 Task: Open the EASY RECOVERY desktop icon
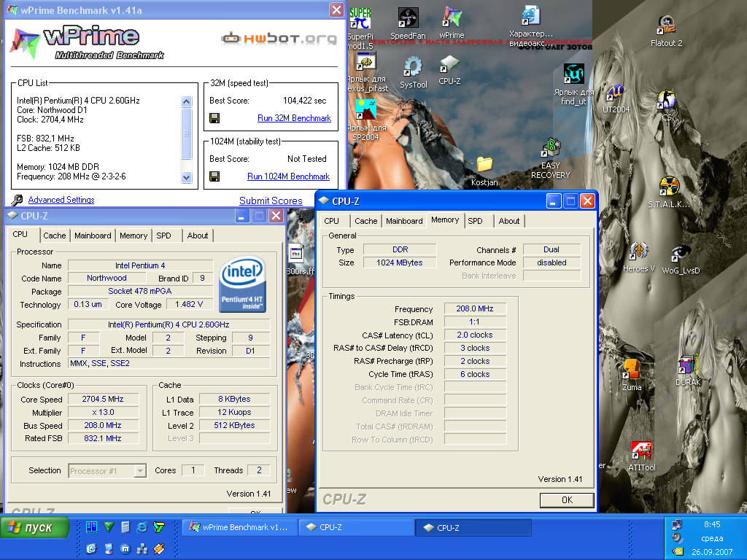[551, 149]
